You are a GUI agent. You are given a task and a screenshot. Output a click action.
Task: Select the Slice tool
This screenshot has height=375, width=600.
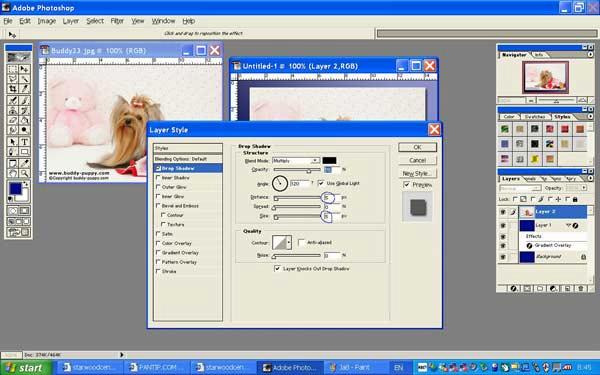point(24,89)
